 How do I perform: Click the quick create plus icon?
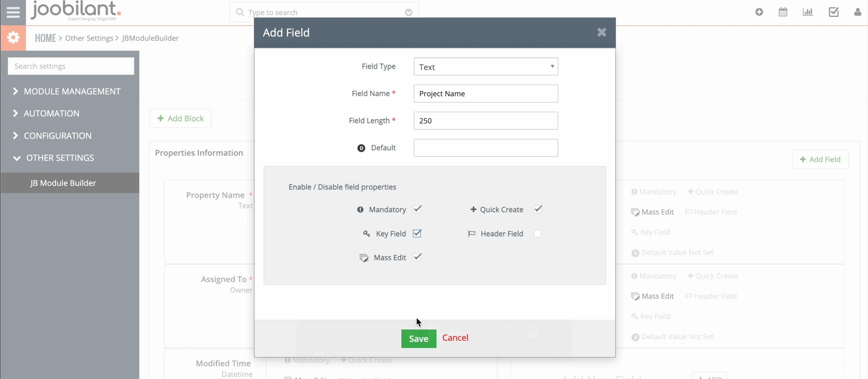coord(759,12)
